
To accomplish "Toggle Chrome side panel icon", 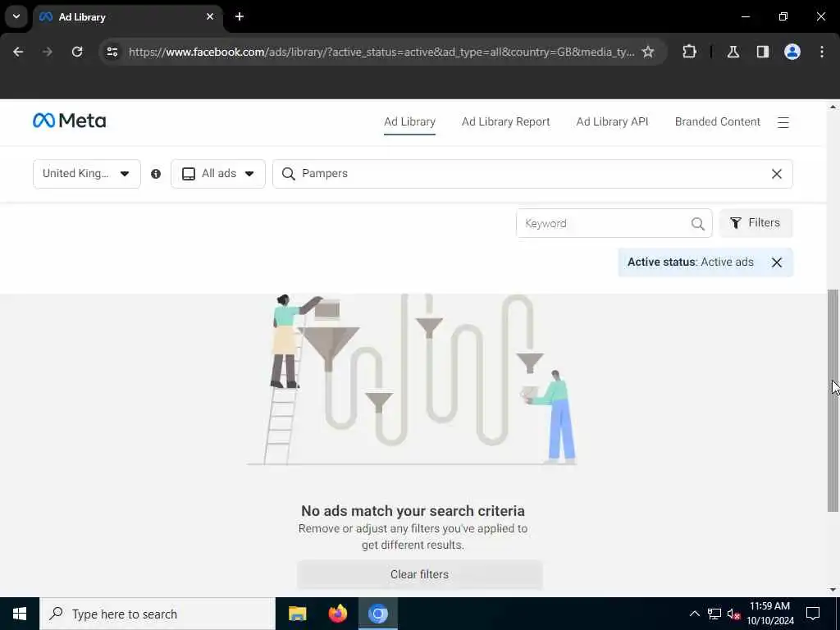I will click(762, 52).
